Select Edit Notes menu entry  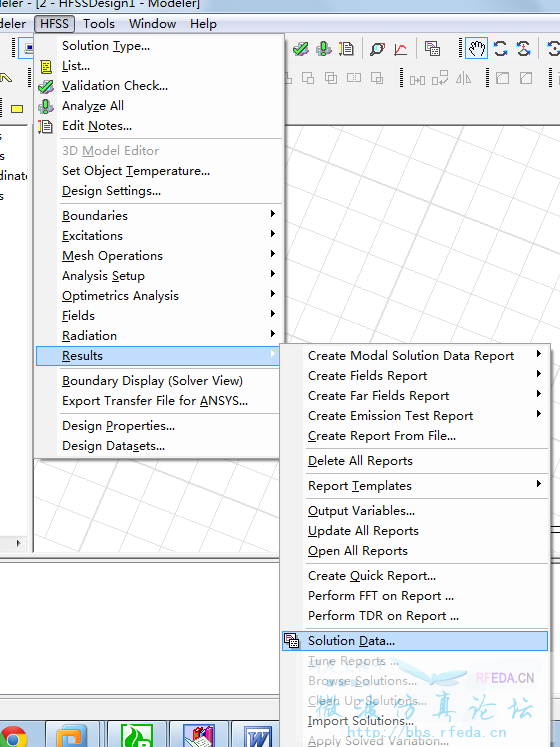[x=161, y=126]
